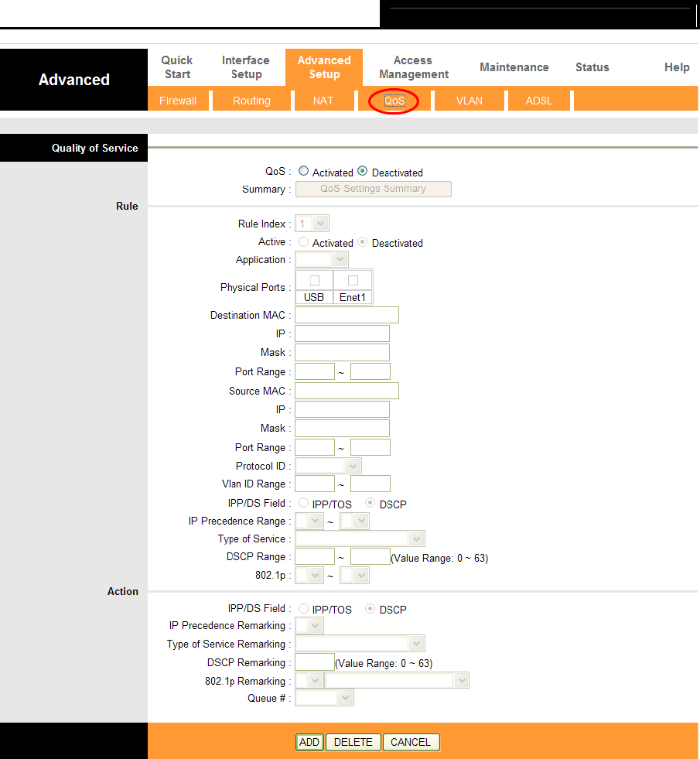This screenshot has height=759, width=700.
Task: Select the QoS Activated radio button
Action: (x=303, y=172)
